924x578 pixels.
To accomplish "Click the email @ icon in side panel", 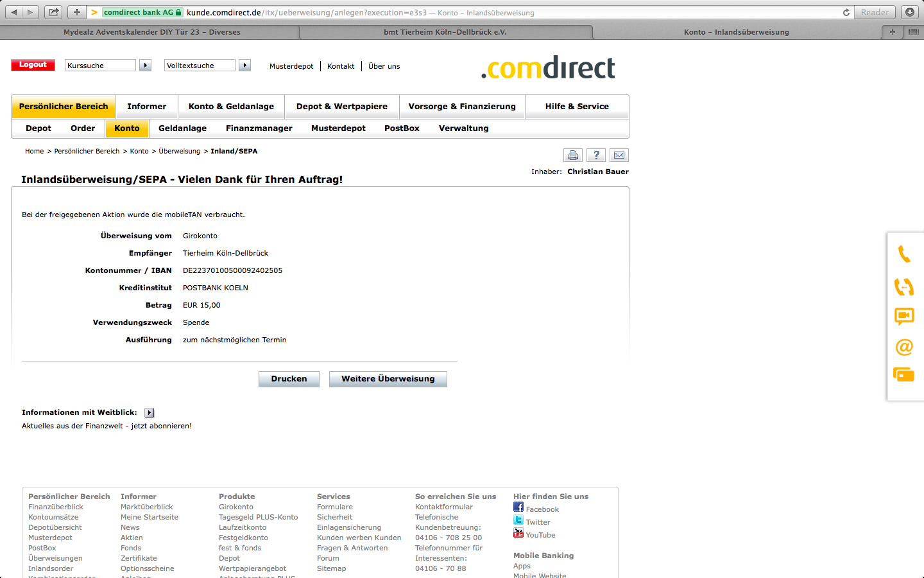I will [904, 347].
